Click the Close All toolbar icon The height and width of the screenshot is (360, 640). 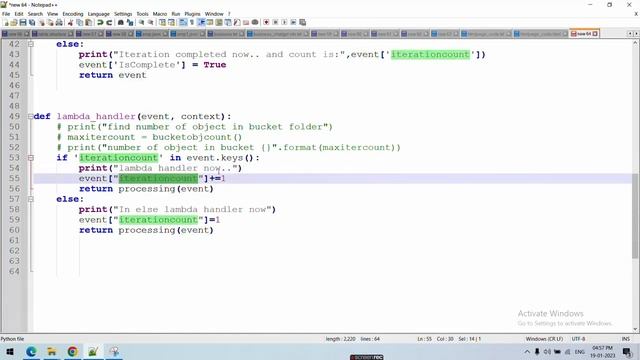50,22
